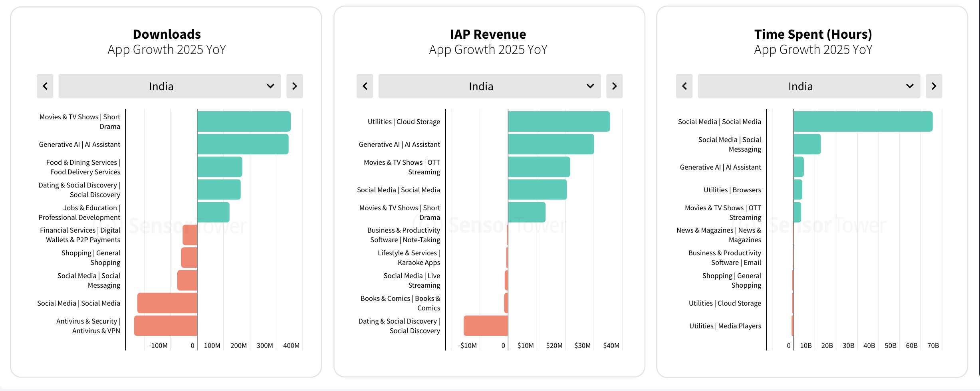
Task: Click the Generative AI downloads bar
Action: (243, 144)
